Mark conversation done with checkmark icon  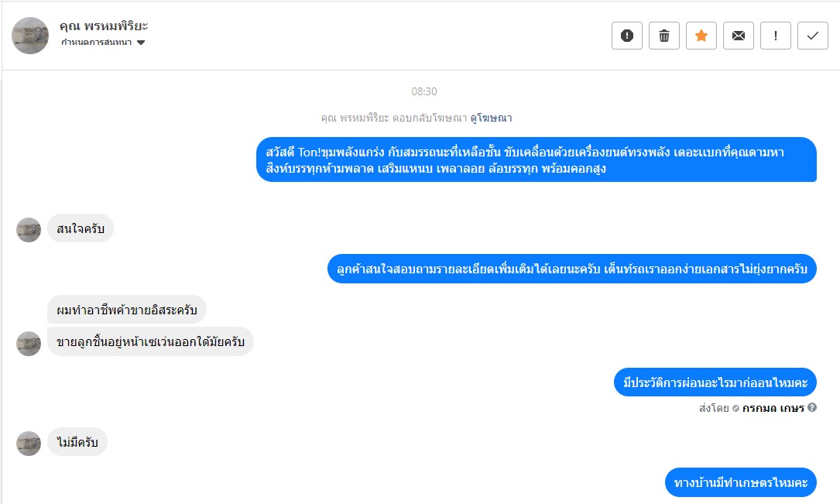coord(813,36)
